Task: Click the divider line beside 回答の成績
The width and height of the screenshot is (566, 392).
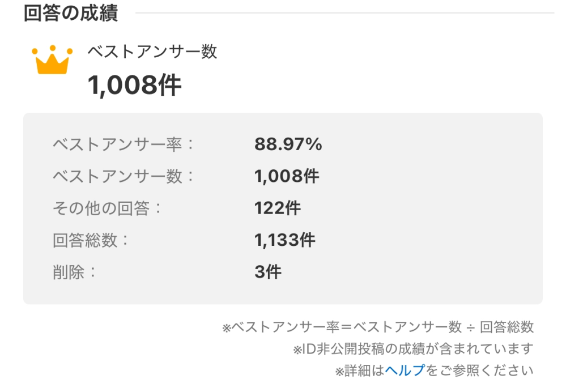Action: (x=344, y=13)
